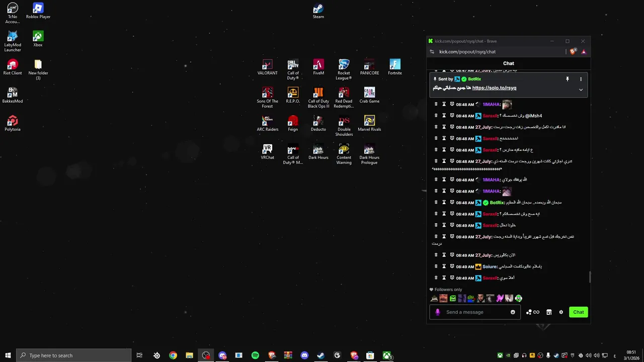Select the R.E.P.O. desktop icon
Image resolution: width=644 pixels, height=362 pixels.
point(293,96)
